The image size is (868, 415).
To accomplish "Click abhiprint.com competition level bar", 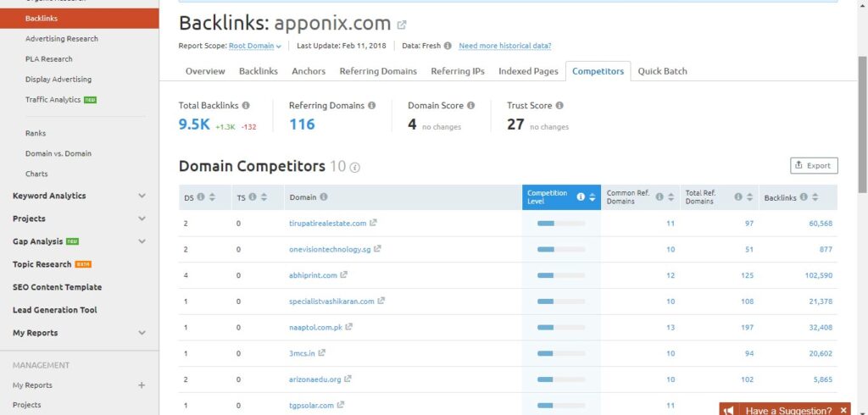I will [x=561, y=275].
